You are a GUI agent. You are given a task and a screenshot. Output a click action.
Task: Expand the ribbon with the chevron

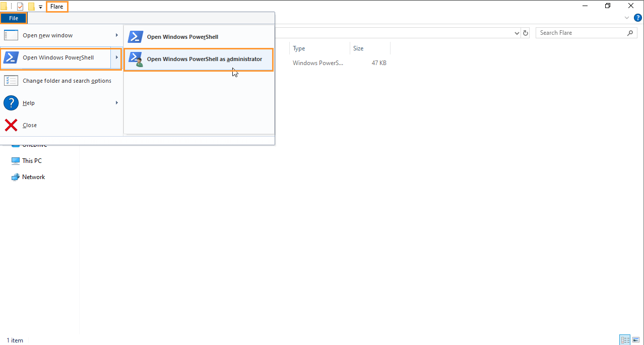point(627,18)
